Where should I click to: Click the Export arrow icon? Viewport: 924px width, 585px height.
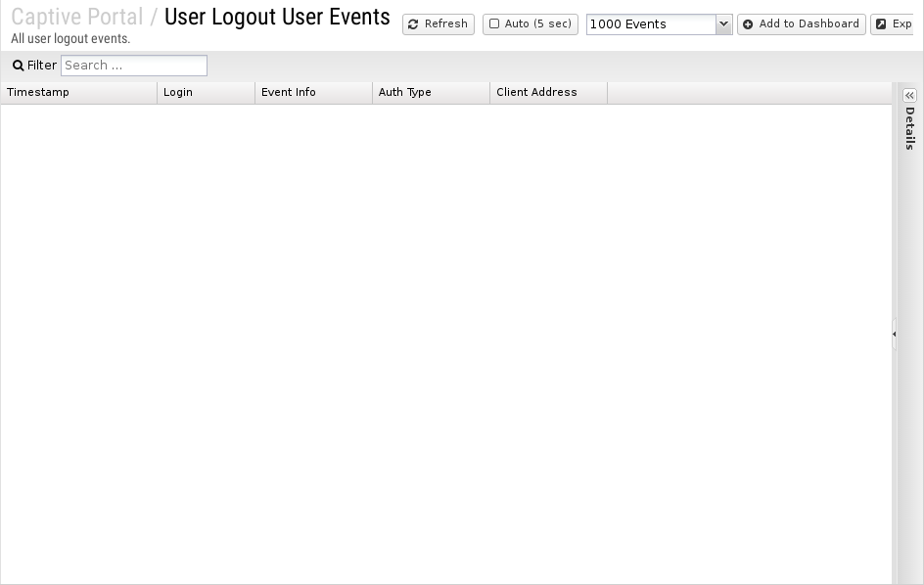(881, 24)
